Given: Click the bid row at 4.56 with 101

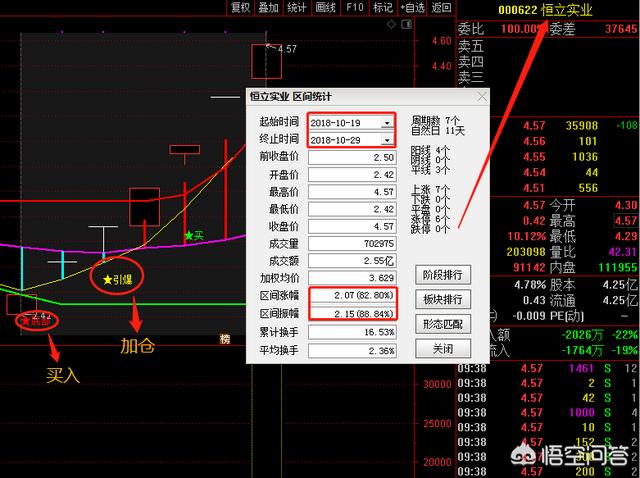Looking at the screenshot, I should pyautogui.click(x=564, y=141).
